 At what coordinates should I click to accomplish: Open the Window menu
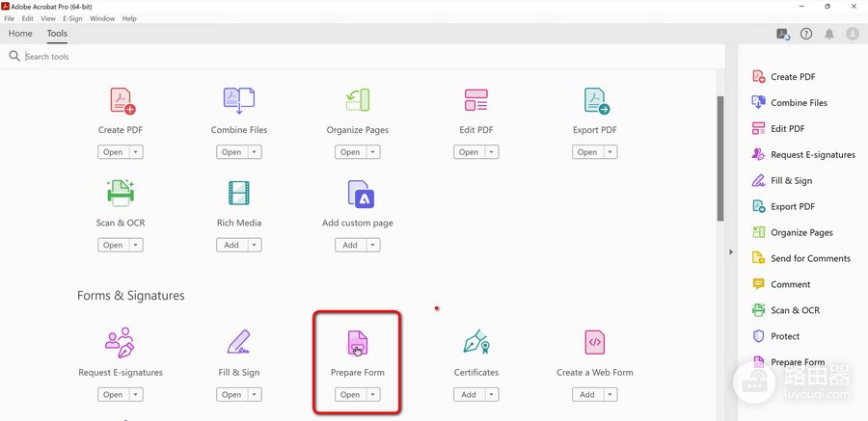coord(102,18)
